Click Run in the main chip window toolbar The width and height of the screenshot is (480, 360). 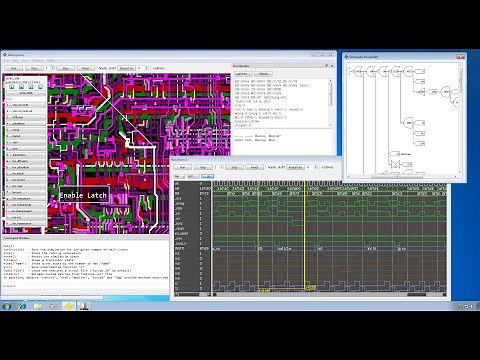(14, 68)
